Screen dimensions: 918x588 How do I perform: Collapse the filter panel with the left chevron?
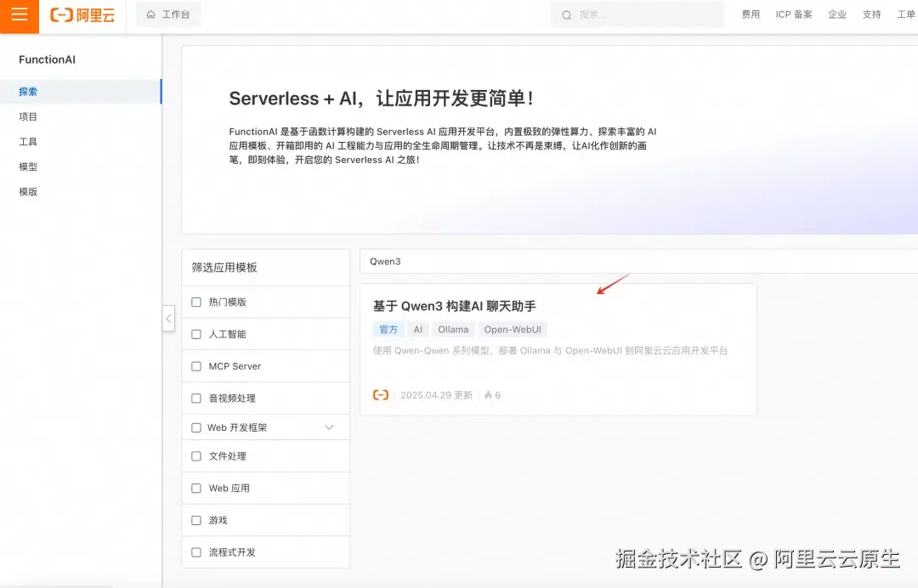[167, 318]
